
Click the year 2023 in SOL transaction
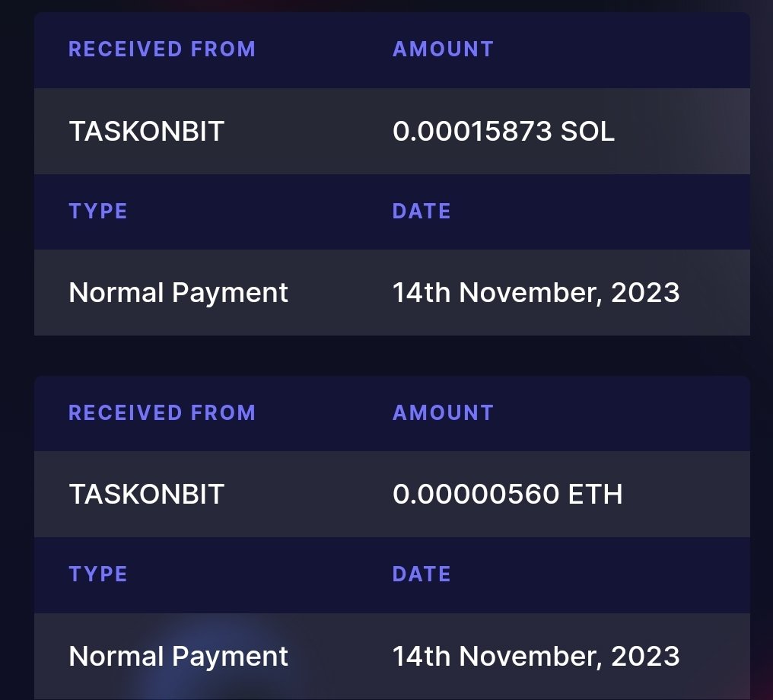(x=645, y=293)
